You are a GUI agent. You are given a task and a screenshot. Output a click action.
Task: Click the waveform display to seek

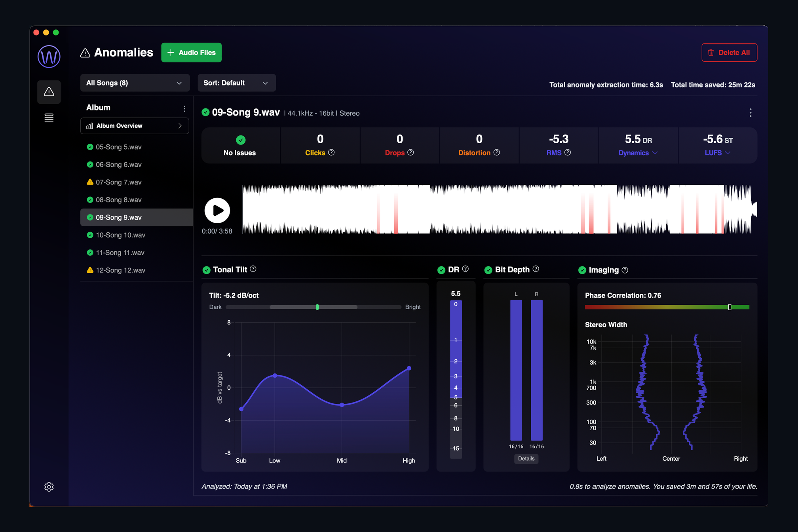(x=500, y=209)
